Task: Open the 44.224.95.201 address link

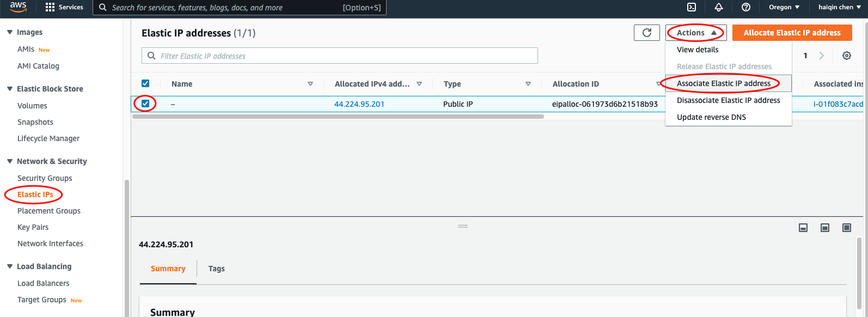Action: (x=359, y=104)
